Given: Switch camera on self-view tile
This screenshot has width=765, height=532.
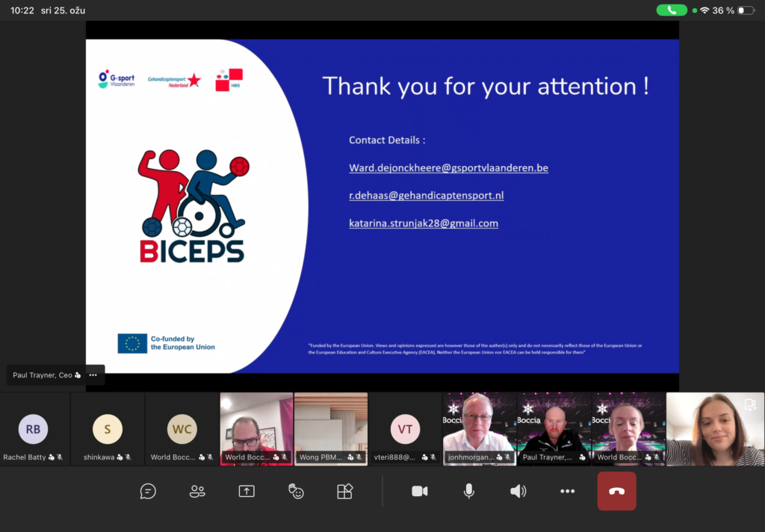Looking at the screenshot, I should click(749, 405).
